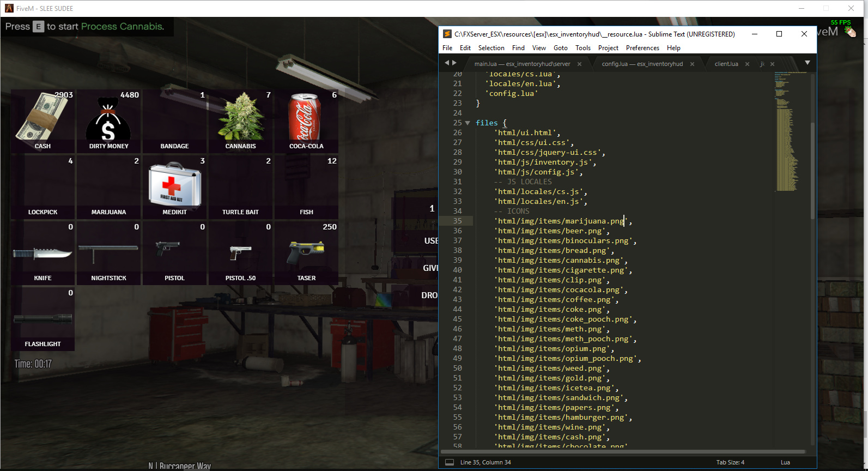The image size is (868, 471).
Task: Click the GIVE inventory action button
Action: coord(430,268)
